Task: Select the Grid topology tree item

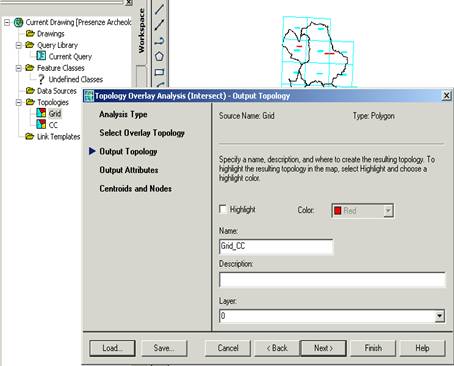Action: (x=55, y=114)
